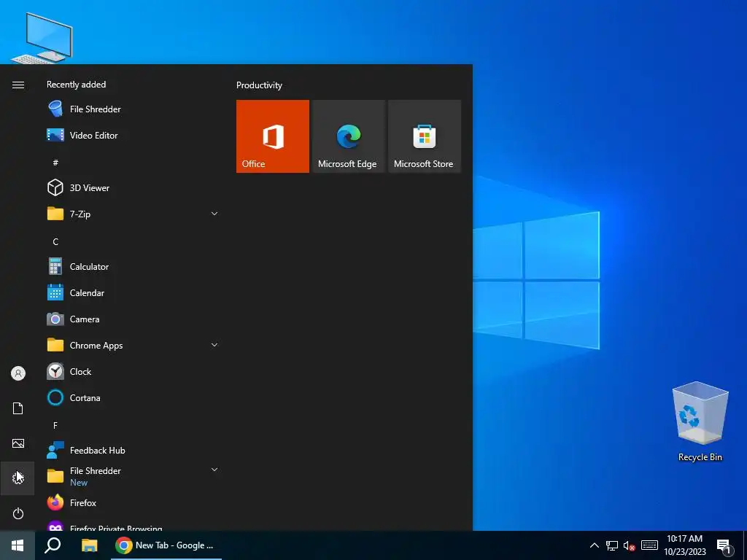The height and width of the screenshot is (560, 747).
Task: Launch the Camera app
Action: 133,319
